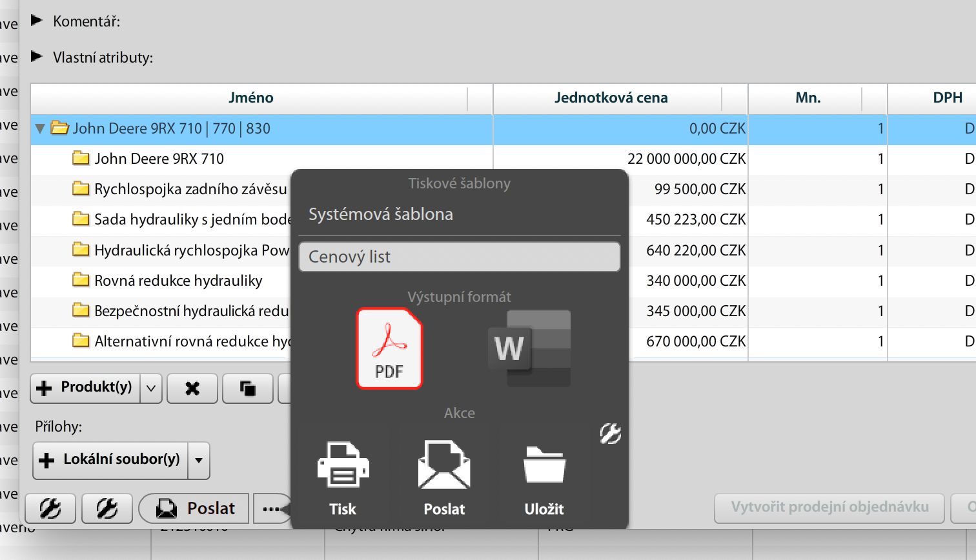
Task: Click the duplicate item icon button
Action: tap(248, 388)
